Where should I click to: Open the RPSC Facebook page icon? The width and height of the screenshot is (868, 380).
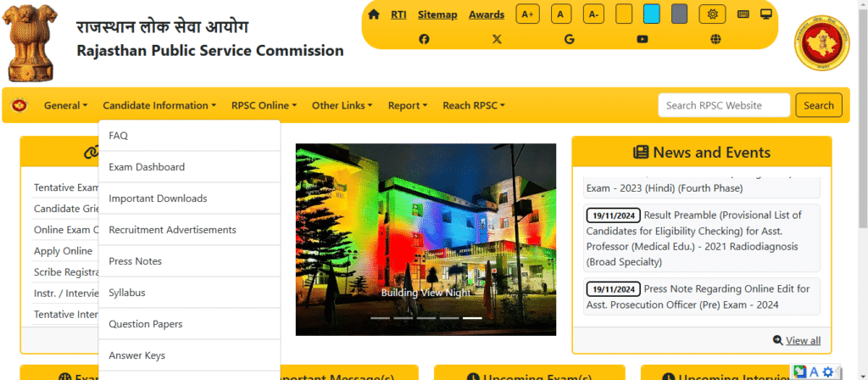click(424, 39)
